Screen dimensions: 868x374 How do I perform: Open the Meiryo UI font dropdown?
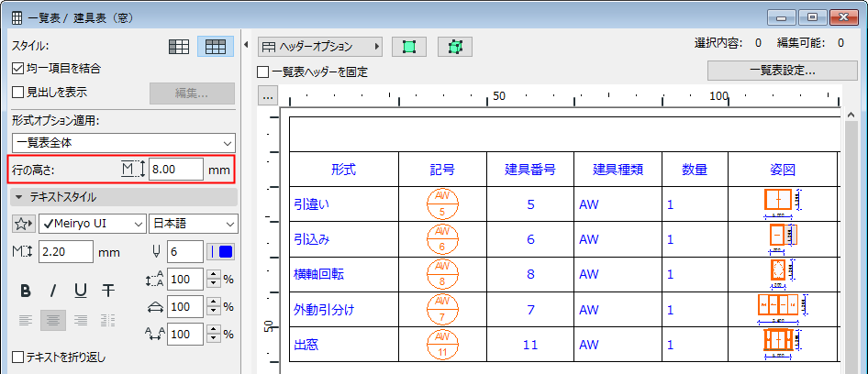[x=92, y=224]
